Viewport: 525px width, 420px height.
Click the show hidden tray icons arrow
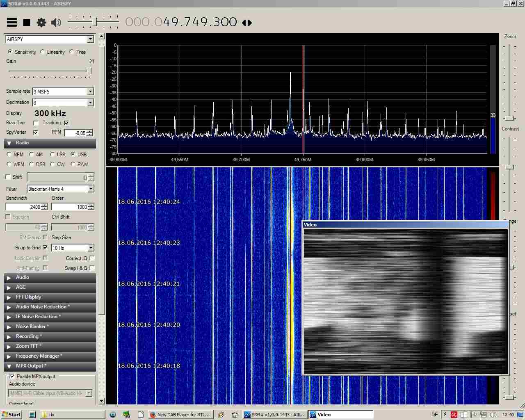point(445,415)
